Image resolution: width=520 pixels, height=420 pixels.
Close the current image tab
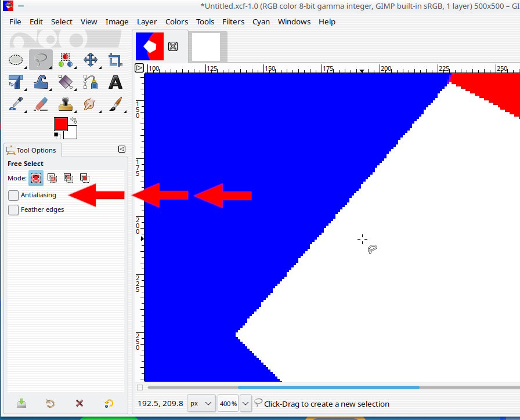coord(173,46)
